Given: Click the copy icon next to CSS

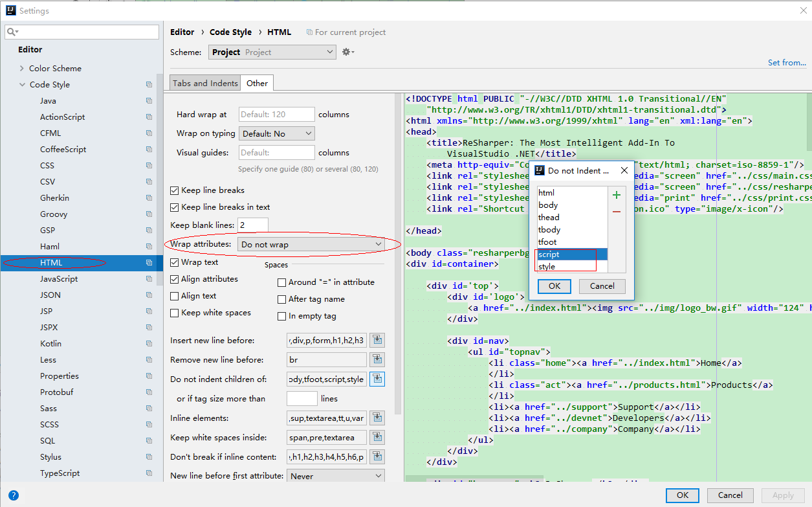Looking at the screenshot, I should (x=149, y=166).
